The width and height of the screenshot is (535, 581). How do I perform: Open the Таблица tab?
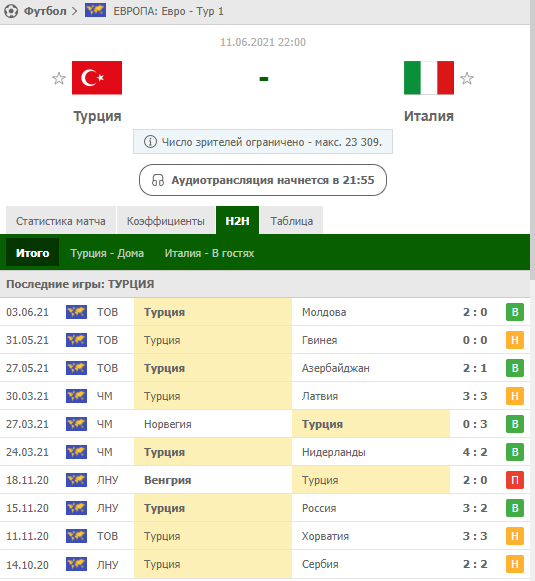tap(292, 220)
